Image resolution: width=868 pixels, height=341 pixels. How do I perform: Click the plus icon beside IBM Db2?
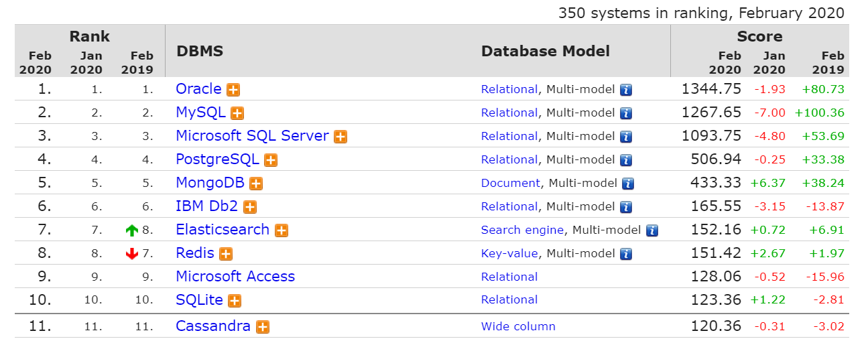(250, 207)
